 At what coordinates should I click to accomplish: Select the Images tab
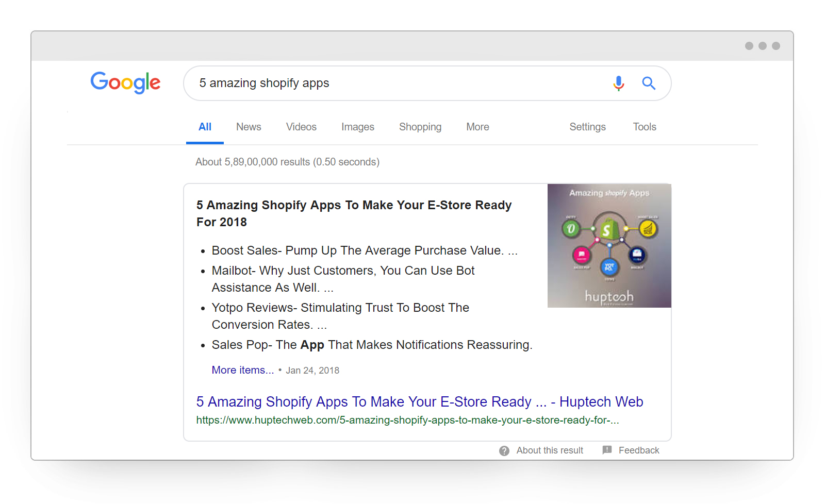[x=357, y=127]
